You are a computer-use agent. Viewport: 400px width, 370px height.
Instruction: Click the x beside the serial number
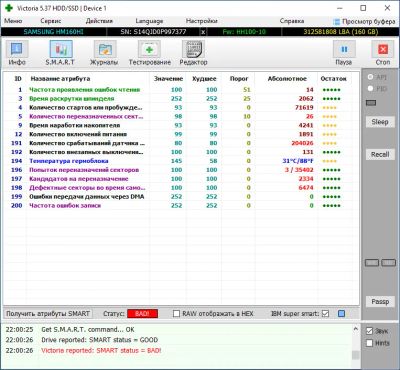203,32
